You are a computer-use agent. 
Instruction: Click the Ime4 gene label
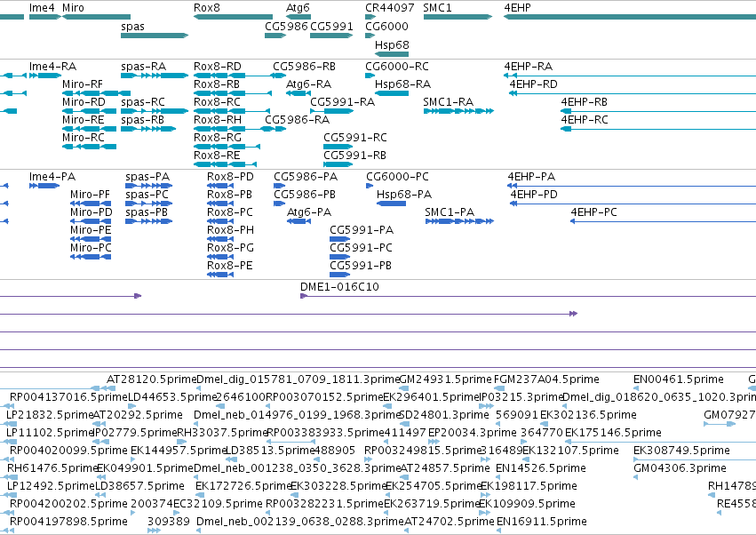coord(42,8)
